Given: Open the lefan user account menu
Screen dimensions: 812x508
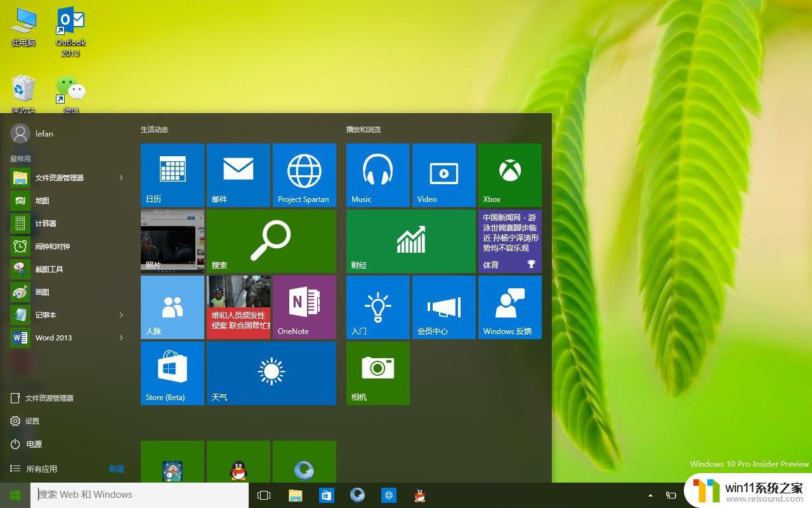Looking at the screenshot, I should click(33, 133).
